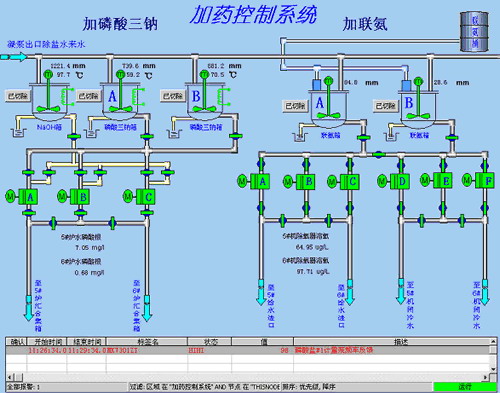Click hydrazine metering pump D
Viewport: 500px width, 393px height.
click(x=399, y=181)
